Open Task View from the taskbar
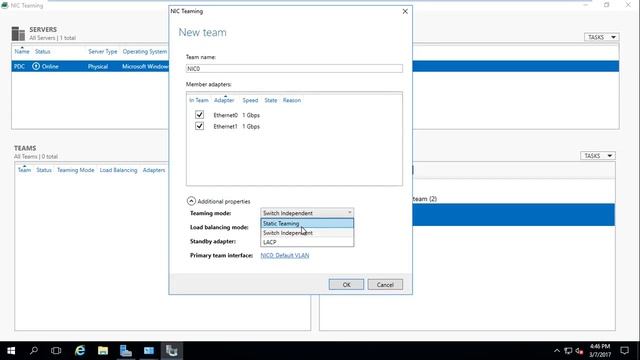This screenshot has height=360, width=640. [56, 351]
